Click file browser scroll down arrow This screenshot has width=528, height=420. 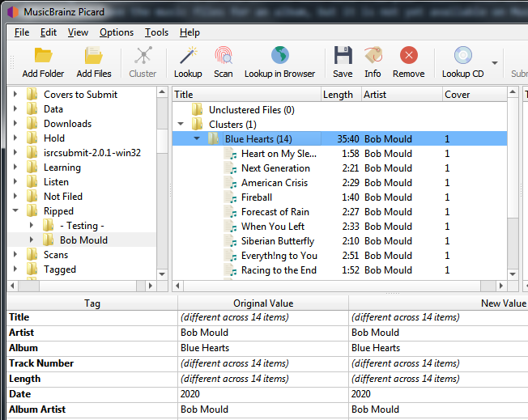point(162,274)
